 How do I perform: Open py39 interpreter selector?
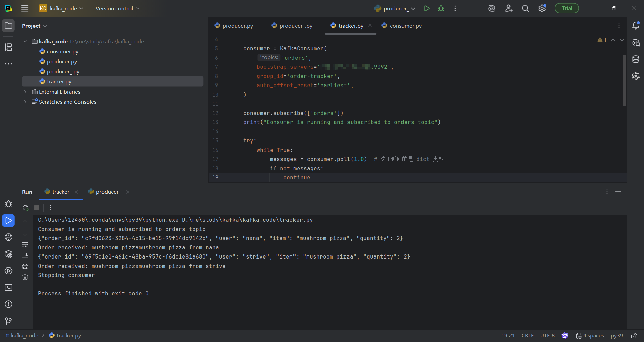[x=616, y=336]
